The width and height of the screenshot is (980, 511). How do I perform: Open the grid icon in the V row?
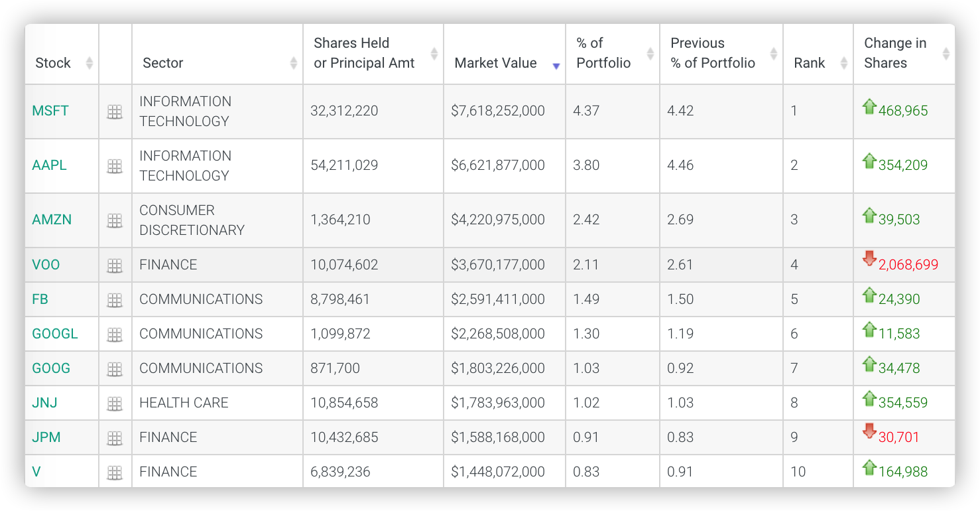point(115,473)
